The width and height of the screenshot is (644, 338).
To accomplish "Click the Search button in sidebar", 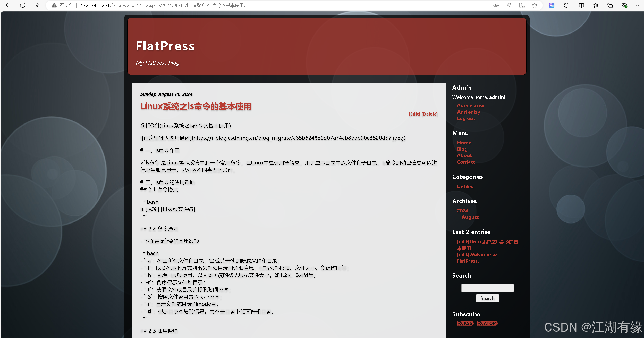I will (487, 298).
